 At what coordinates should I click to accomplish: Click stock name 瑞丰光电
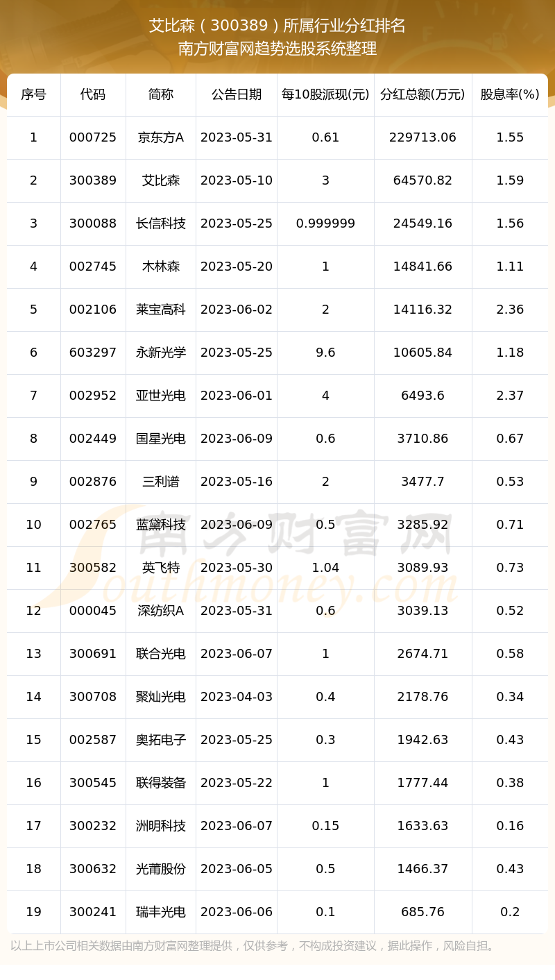[161, 912]
